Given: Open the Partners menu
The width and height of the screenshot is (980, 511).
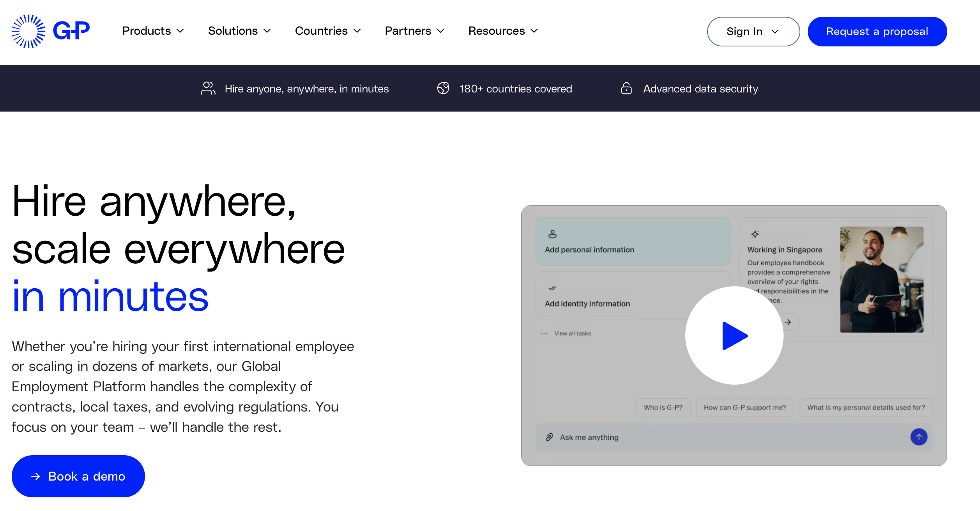Looking at the screenshot, I should pyautogui.click(x=414, y=31).
